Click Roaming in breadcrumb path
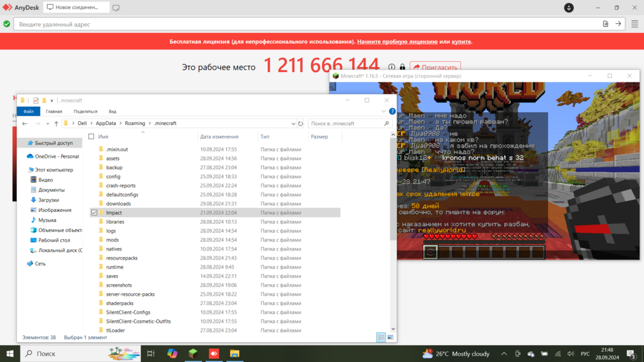The width and height of the screenshot is (644, 362). (x=135, y=123)
